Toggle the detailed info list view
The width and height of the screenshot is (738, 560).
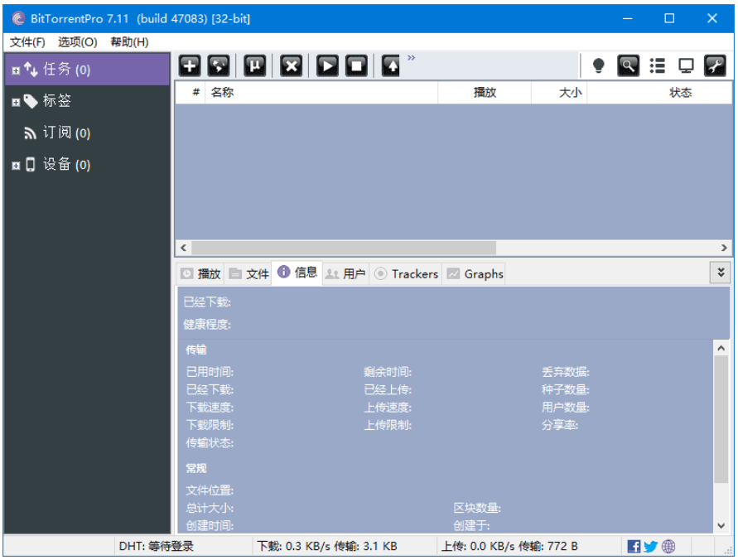(x=658, y=65)
